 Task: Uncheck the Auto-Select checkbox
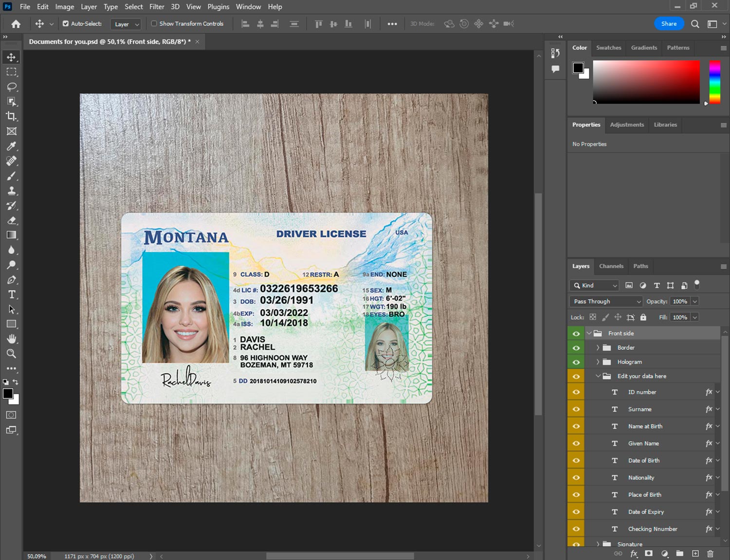(66, 23)
